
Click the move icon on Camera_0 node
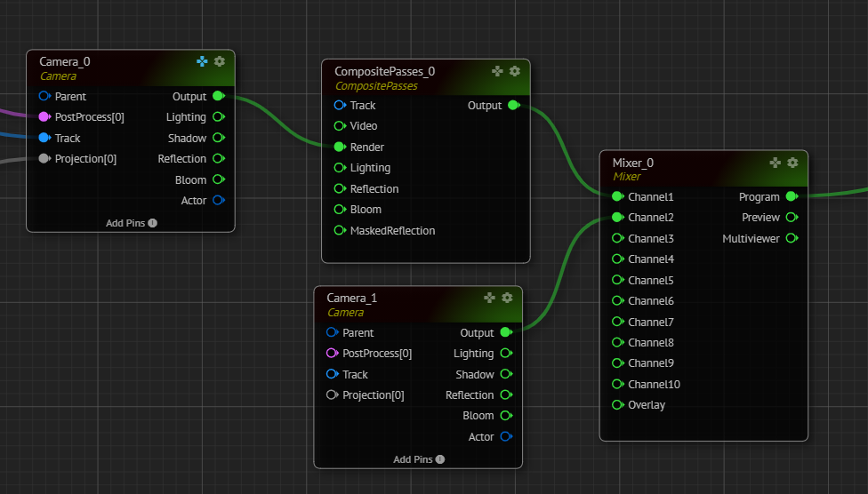[x=202, y=61]
